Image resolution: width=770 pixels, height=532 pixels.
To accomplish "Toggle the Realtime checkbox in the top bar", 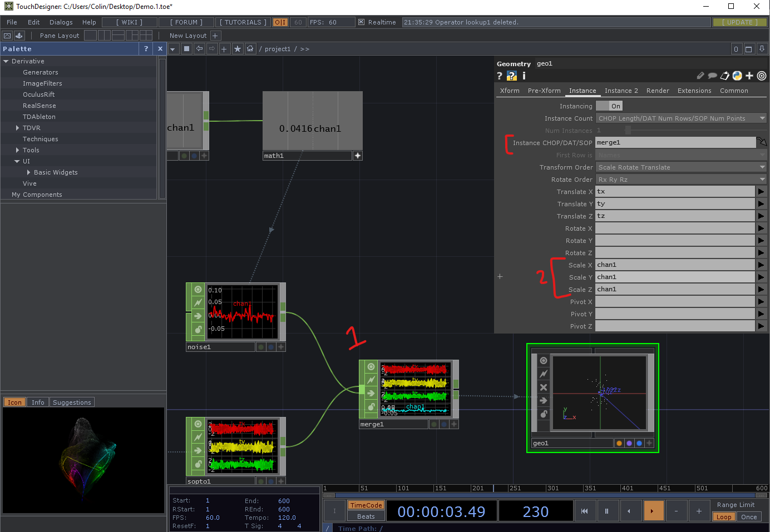I will coord(361,22).
